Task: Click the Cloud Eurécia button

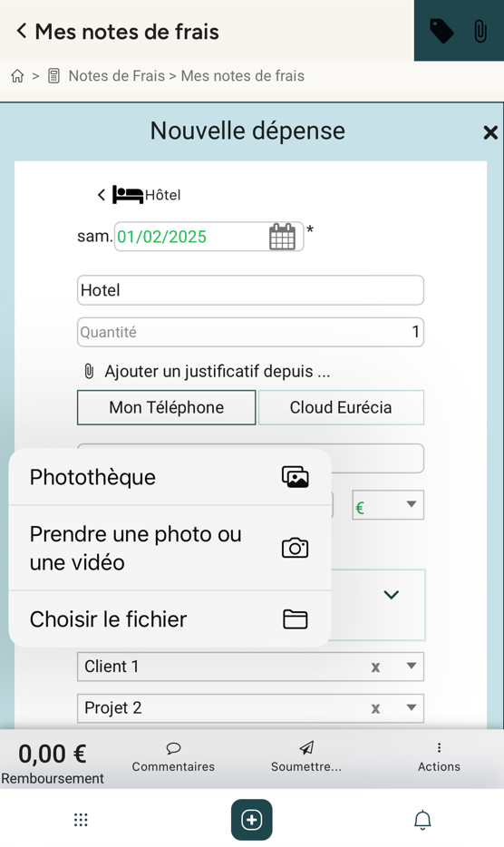Action: tap(341, 407)
